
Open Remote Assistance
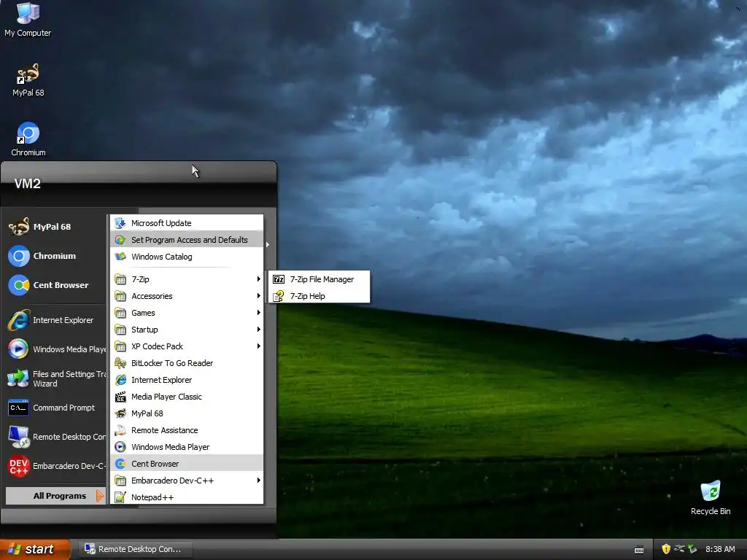[187, 430]
